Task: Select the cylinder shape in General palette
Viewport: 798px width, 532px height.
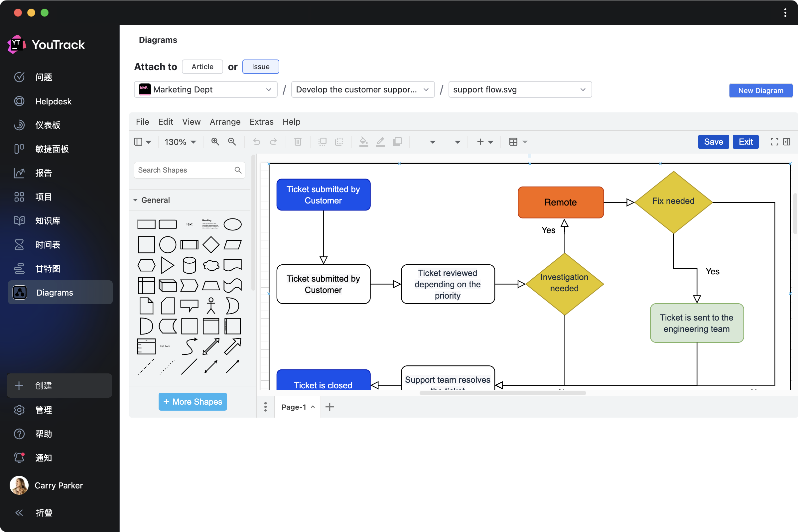Action: click(189, 265)
